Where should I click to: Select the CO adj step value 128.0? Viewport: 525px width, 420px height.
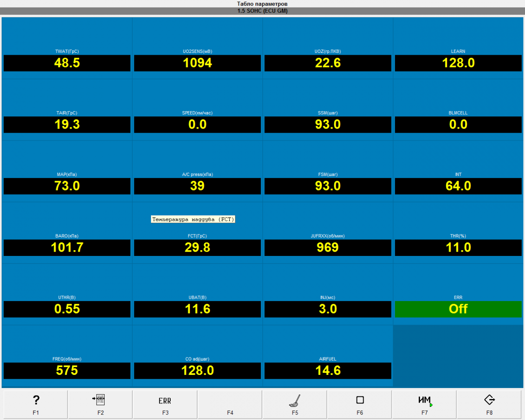pyautogui.click(x=197, y=371)
